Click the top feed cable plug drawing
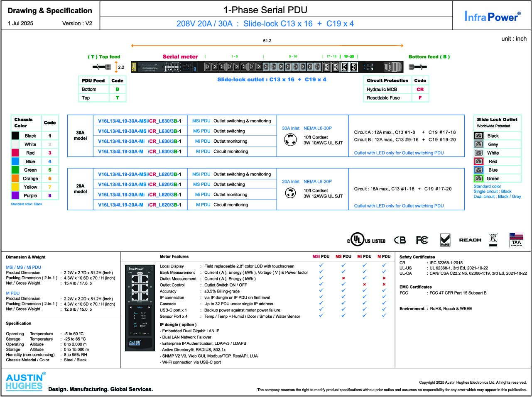The height and width of the screenshot is (397, 532). [x=103, y=67]
